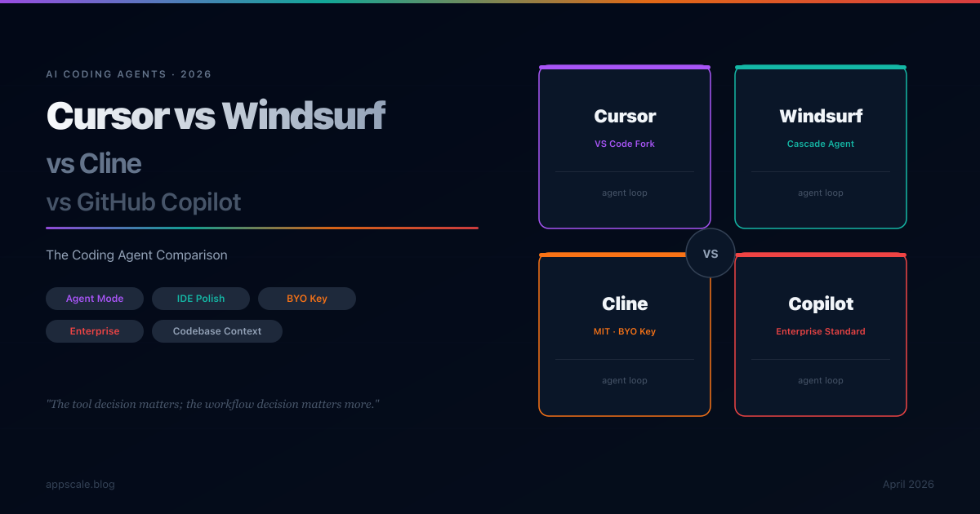Click the MIT · BYO Key subtitle
This screenshot has height=514, width=980.
625,332
